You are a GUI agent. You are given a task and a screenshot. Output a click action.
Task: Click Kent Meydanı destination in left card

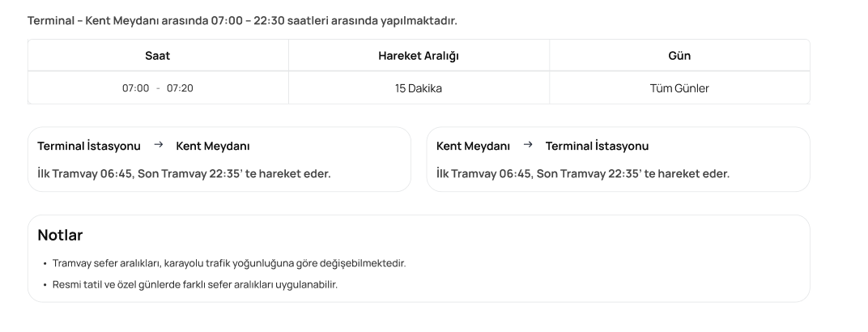213,147
